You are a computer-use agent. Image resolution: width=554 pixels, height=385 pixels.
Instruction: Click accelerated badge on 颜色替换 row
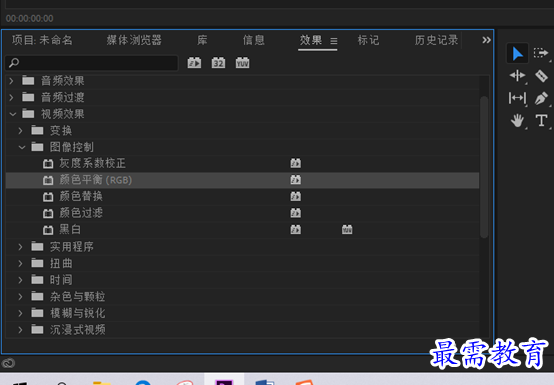296,196
